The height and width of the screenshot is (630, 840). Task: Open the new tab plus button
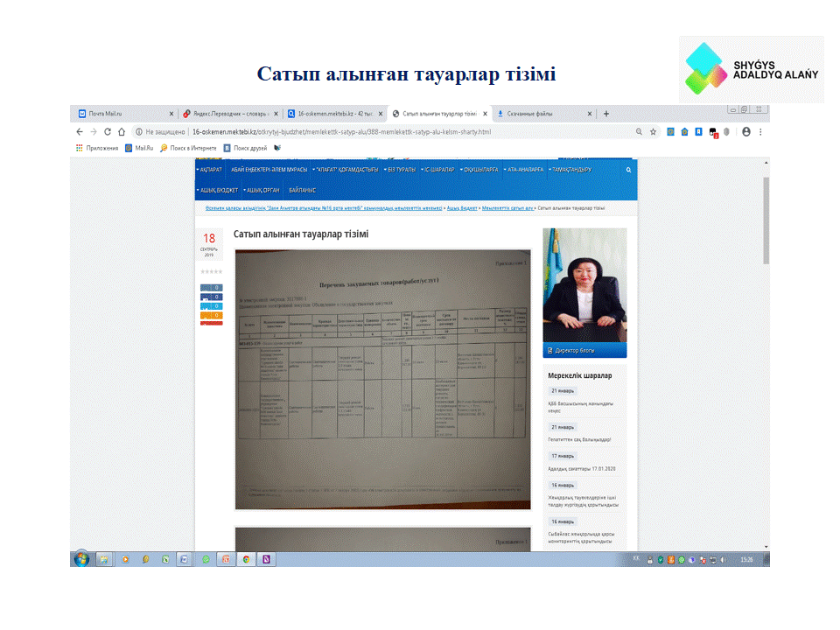tap(606, 114)
